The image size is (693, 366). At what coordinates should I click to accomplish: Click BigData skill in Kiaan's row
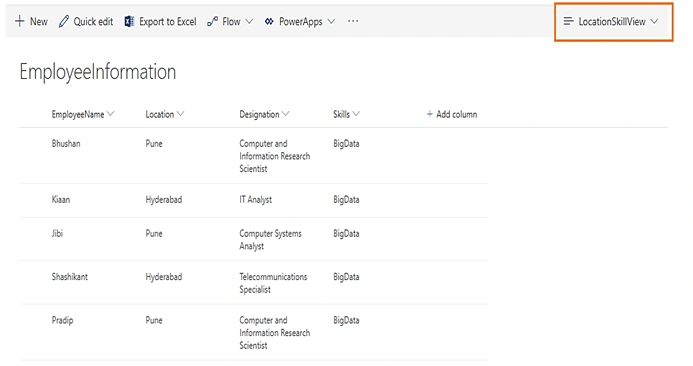(346, 200)
